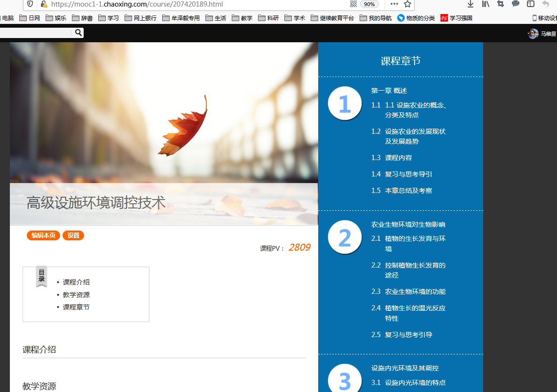Click the chapter 2 number circle
This screenshot has width=557, height=392.
(x=345, y=237)
